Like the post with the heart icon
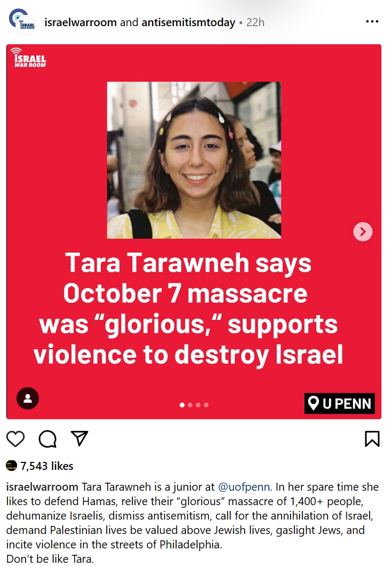Image resolution: width=392 pixels, height=566 pixels. 15,439
